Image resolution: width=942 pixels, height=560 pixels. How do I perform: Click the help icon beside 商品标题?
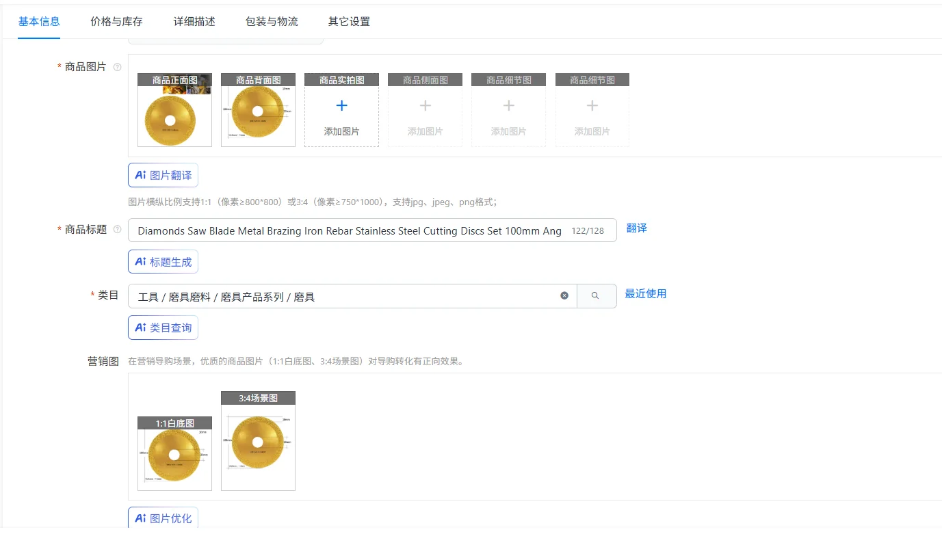[x=118, y=230]
